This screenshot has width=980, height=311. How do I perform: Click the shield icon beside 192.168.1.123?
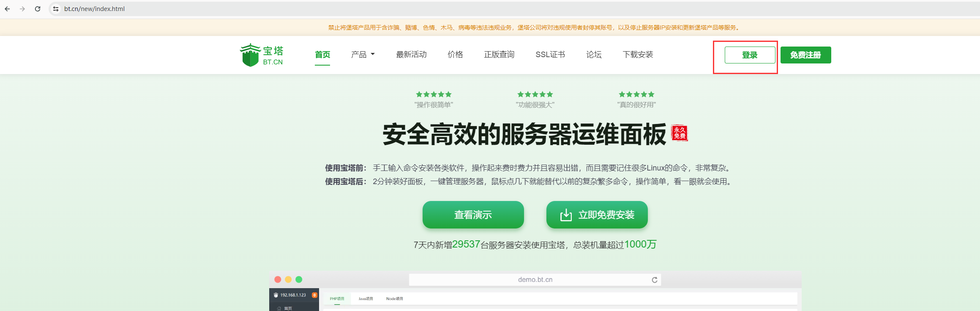(276, 295)
